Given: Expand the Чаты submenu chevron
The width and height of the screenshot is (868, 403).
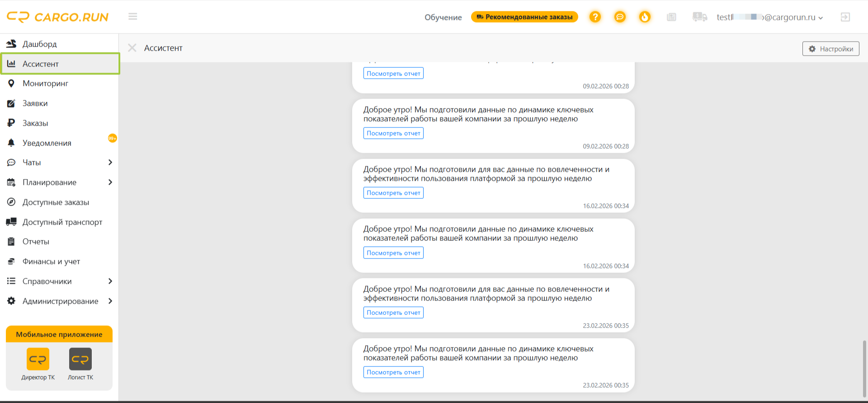Looking at the screenshot, I should [110, 162].
